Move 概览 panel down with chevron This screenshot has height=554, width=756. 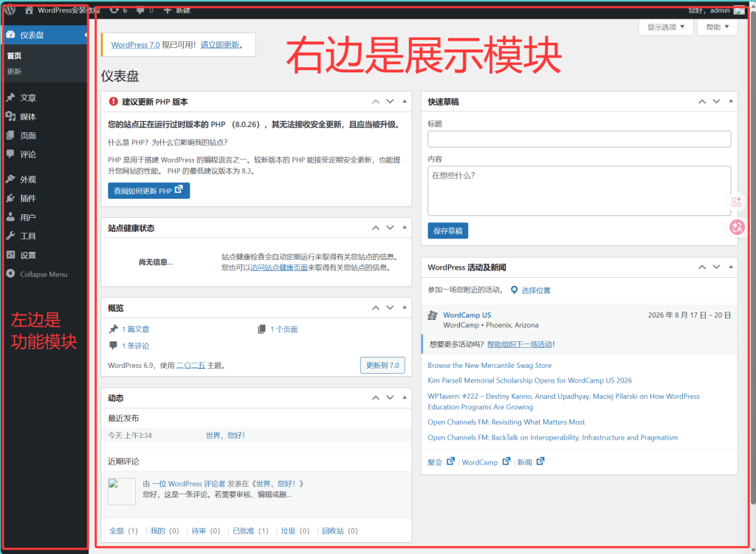tap(390, 307)
